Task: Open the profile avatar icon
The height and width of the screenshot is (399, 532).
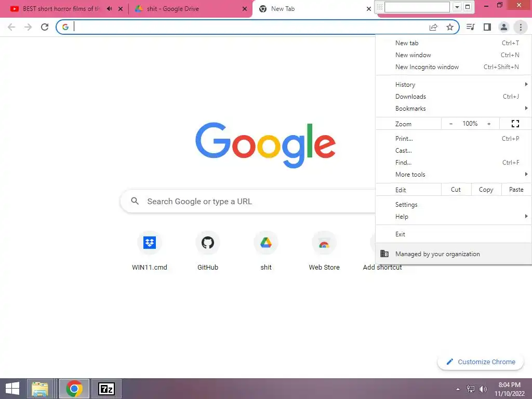Action: [504, 27]
